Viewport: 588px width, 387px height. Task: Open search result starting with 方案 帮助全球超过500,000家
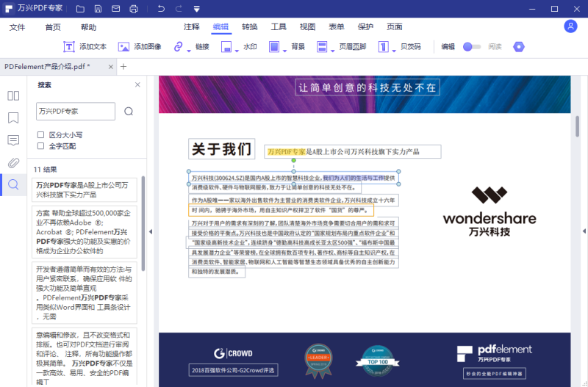[x=85, y=232]
